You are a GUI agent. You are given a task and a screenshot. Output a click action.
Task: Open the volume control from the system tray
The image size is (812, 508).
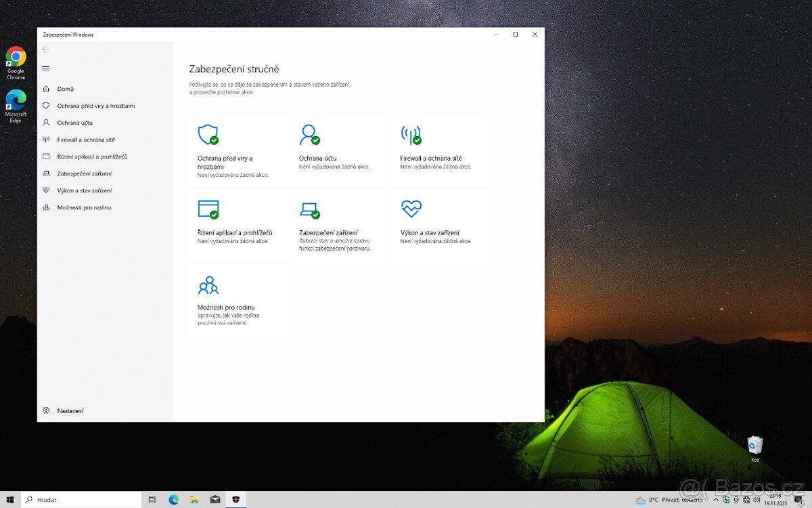(757, 499)
